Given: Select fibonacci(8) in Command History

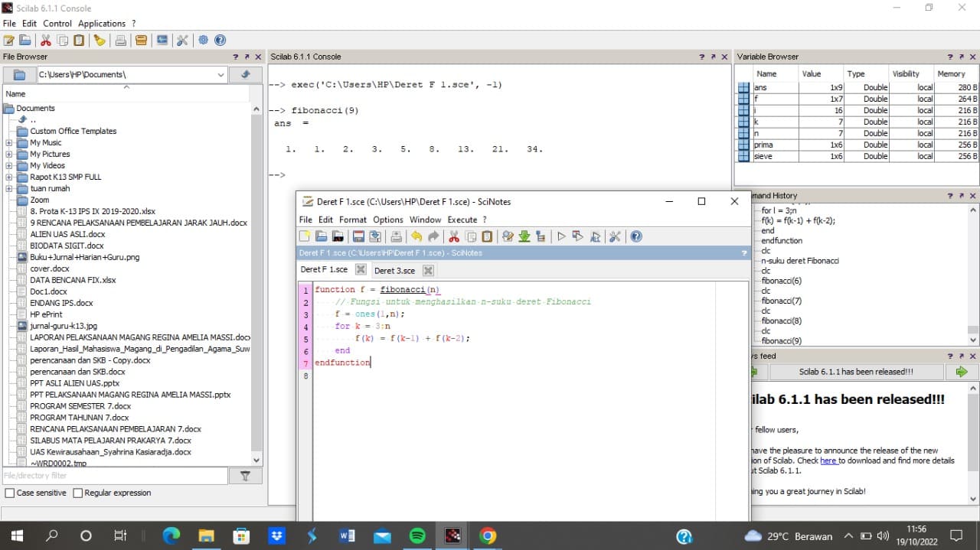Looking at the screenshot, I should pyautogui.click(x=782, y=321).
